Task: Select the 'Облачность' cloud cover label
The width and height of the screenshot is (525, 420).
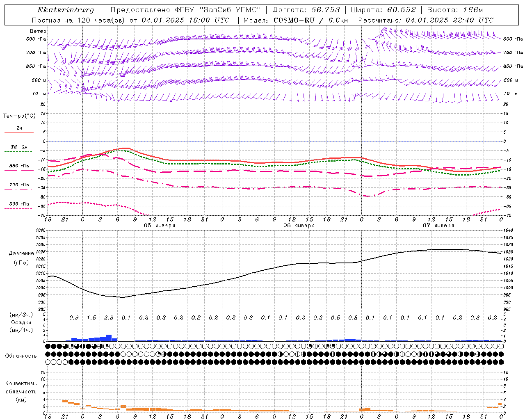Action: point(21,356)
